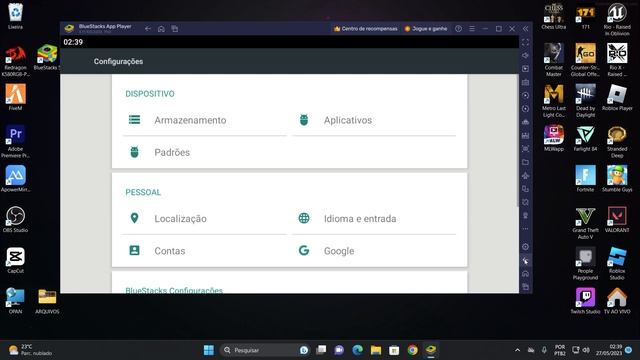Open File Explorer from taskbar
This screenshot has height=360, width=640.
point(376,350)
